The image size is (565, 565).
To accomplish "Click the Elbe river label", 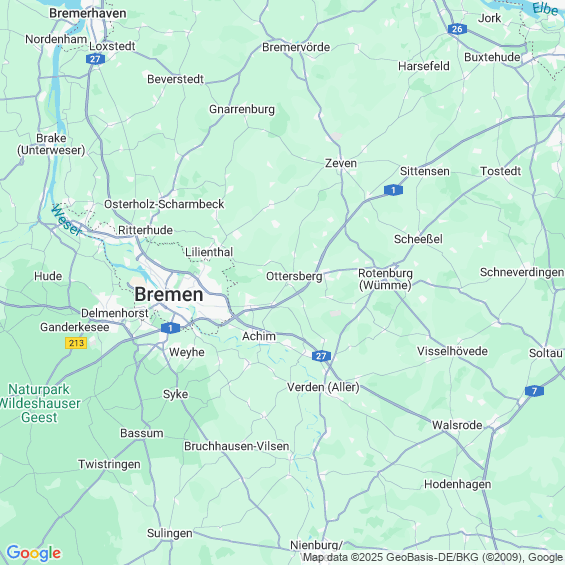I will (545, 9).
